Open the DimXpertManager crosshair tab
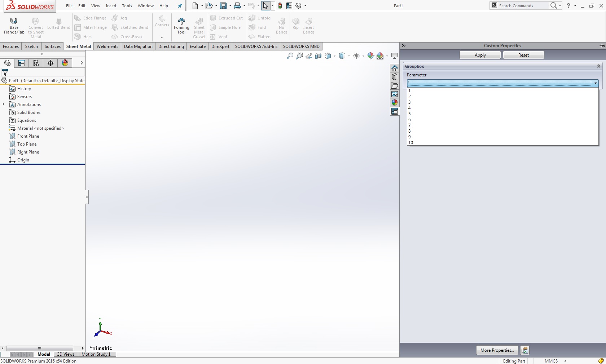This screenshot has width=606, height=364. click(50, 63)
